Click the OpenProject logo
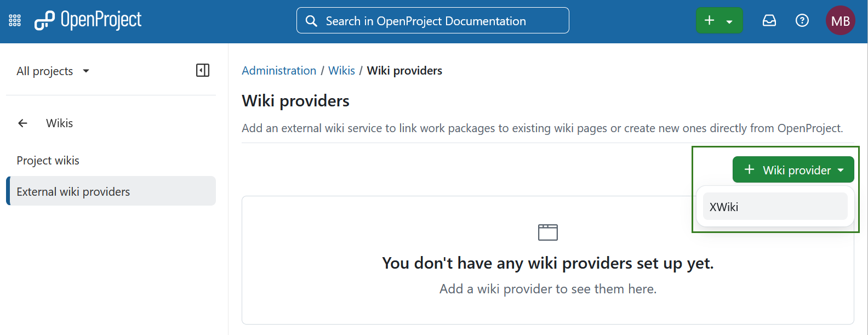This screenshot has height=335, width=868. (88, 20)
